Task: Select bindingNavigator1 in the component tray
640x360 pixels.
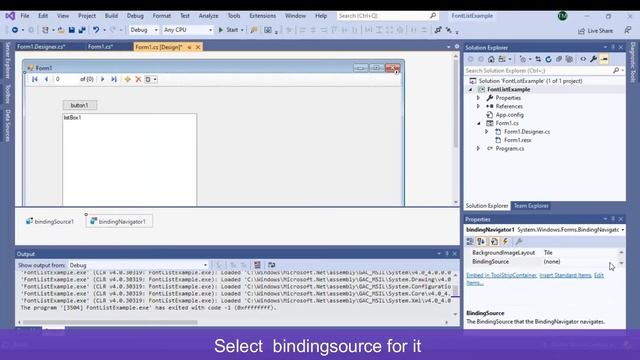Action: 119,222
